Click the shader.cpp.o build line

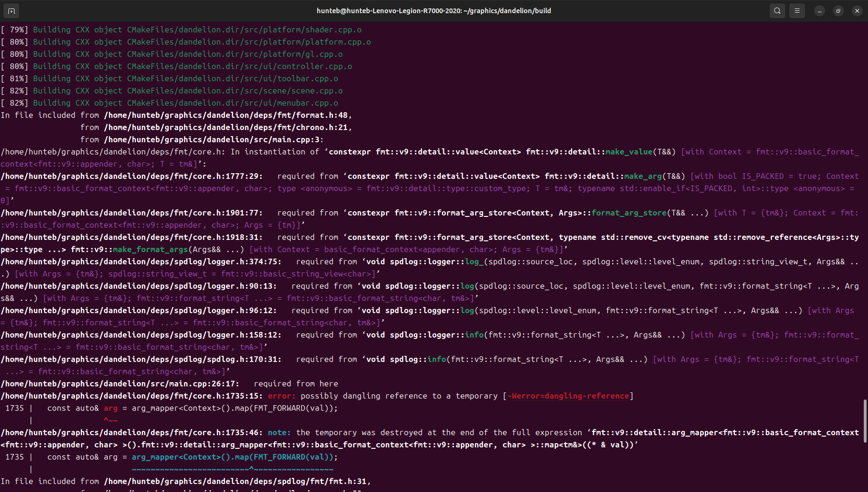pyautogui.click(x=197, y=30)
